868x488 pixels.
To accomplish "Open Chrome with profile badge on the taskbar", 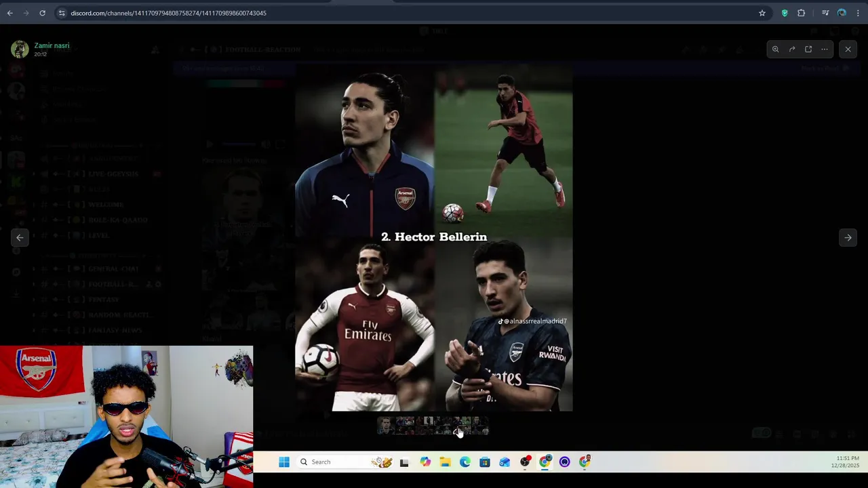I will tap(585, 462).
